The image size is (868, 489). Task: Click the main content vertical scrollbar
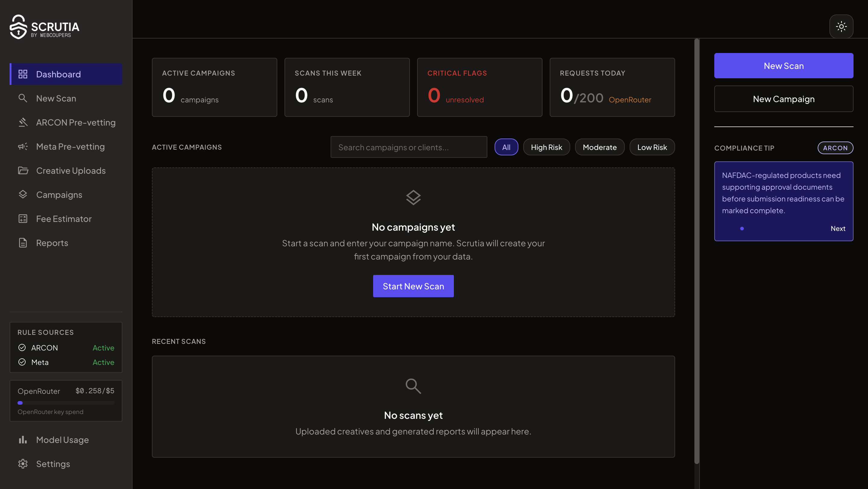[697, 251]
